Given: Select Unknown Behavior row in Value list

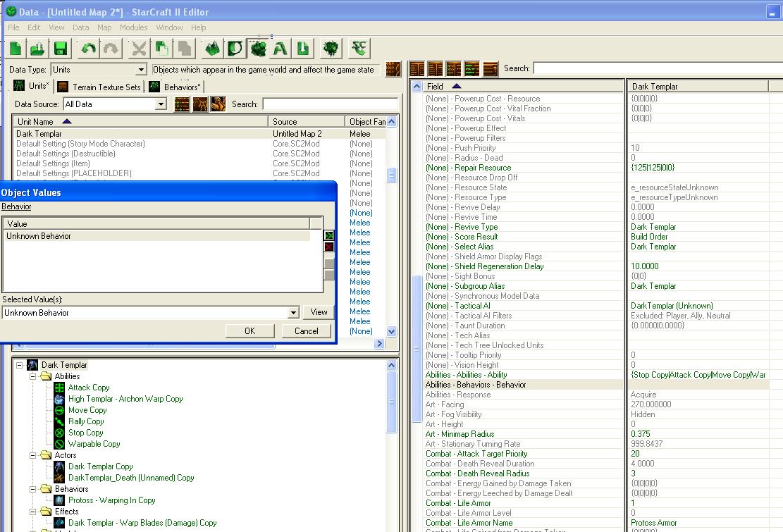Looking at the screenshot, I should coord(156,236).
